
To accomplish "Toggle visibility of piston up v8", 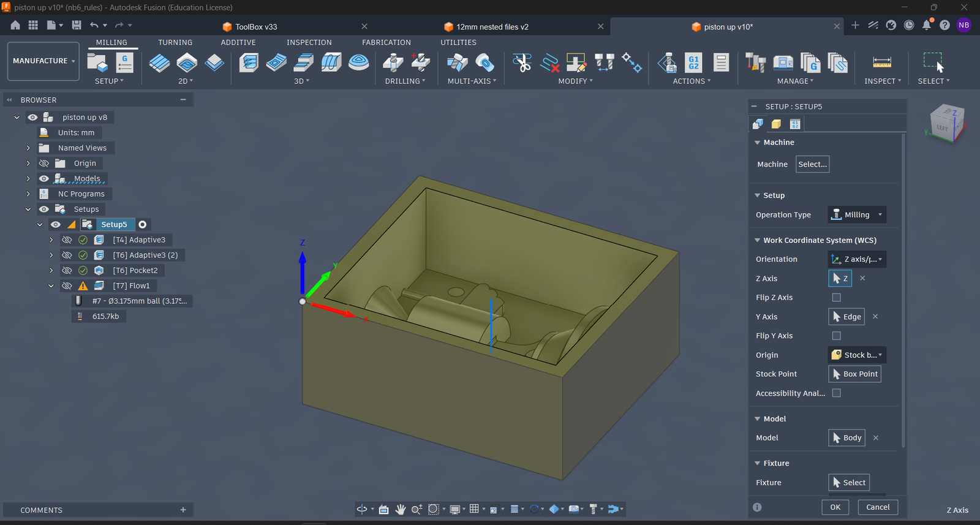I will 32,117.
